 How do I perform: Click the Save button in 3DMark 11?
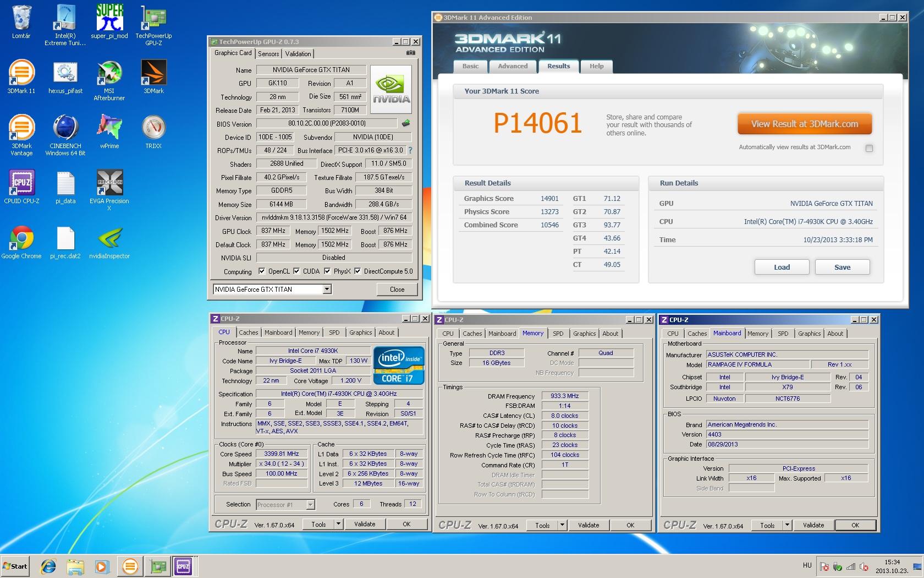pos(842,267)
